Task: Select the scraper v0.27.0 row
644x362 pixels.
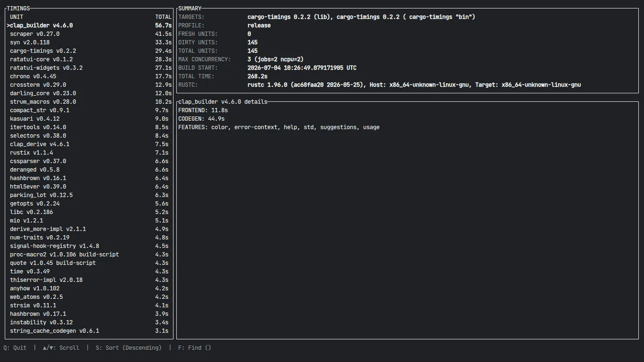Action: point(89,34)
